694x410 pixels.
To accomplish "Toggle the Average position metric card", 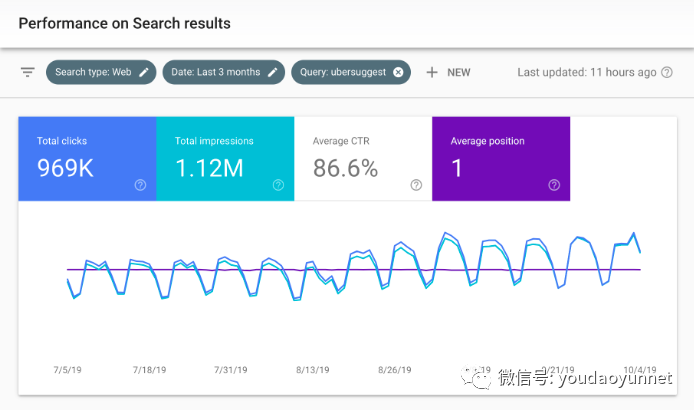I will (x=501, y=159).
